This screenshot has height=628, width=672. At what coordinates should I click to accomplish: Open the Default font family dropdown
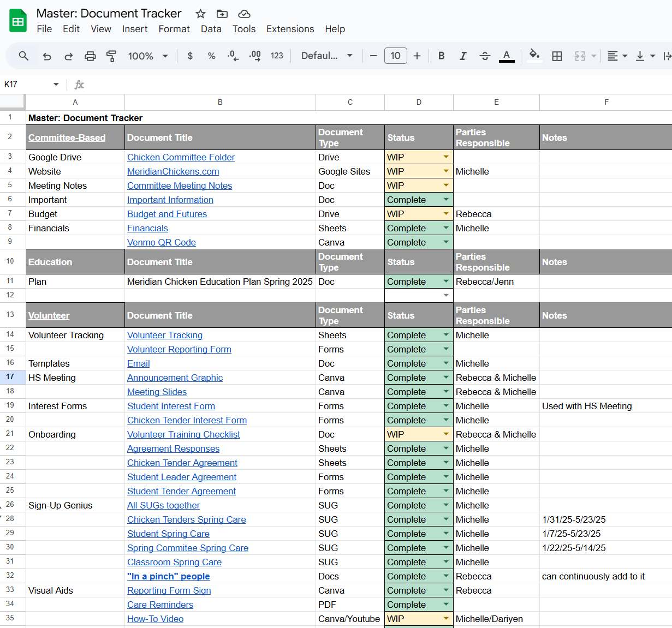327,56
